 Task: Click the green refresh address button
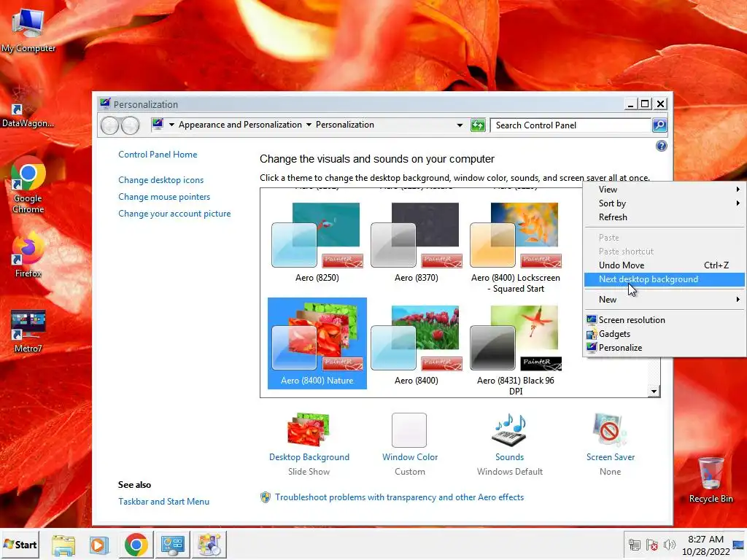click(x=478, y=125)
